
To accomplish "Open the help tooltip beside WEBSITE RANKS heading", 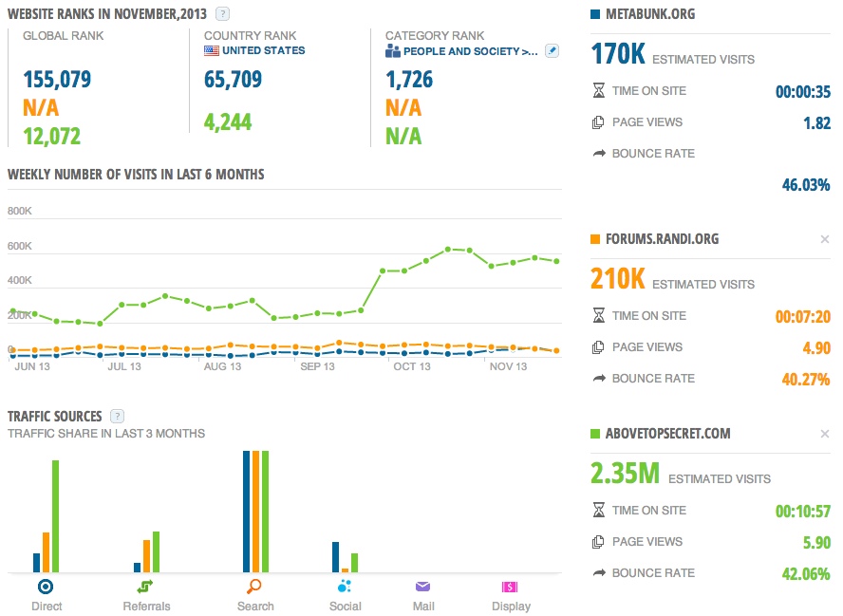I will (223, 13).
